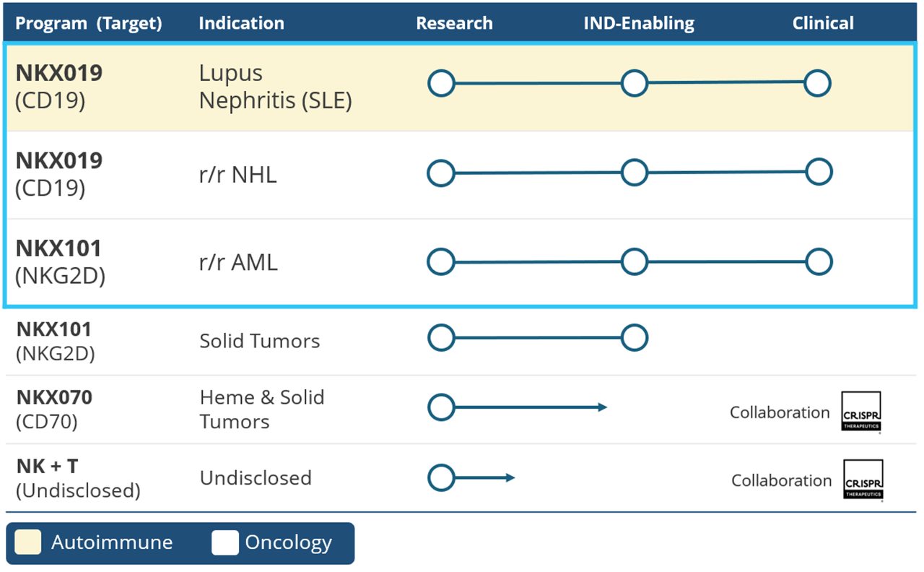Click Clinical stage circle for Lupus Nephritis

pos(817,83)
